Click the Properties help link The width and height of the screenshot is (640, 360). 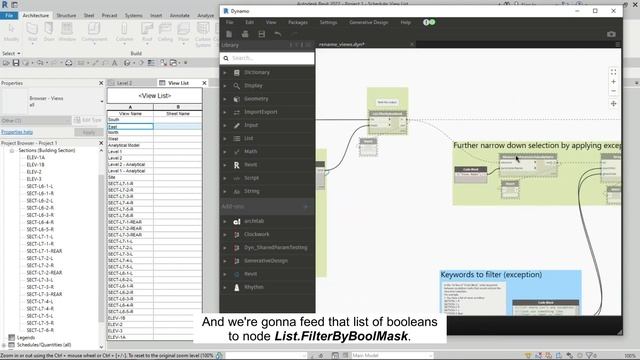pos(17,132)
